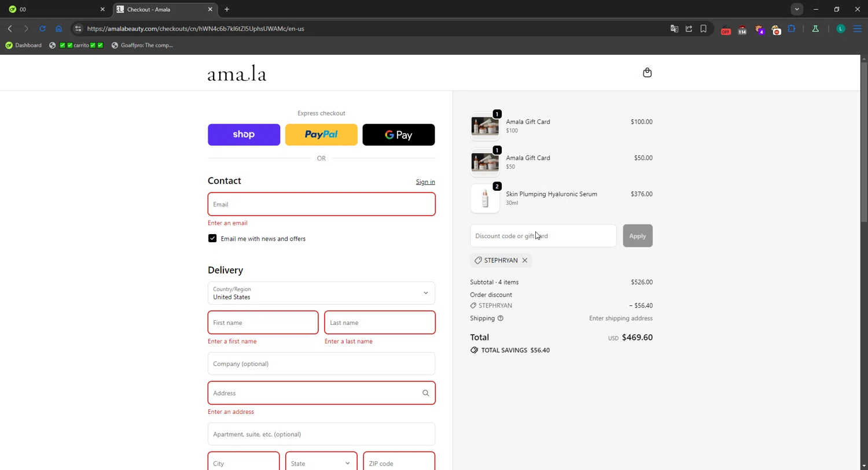Click the 'Subtotal · 4 items' text
Screen dimensions: 868x470
[494, 282]
